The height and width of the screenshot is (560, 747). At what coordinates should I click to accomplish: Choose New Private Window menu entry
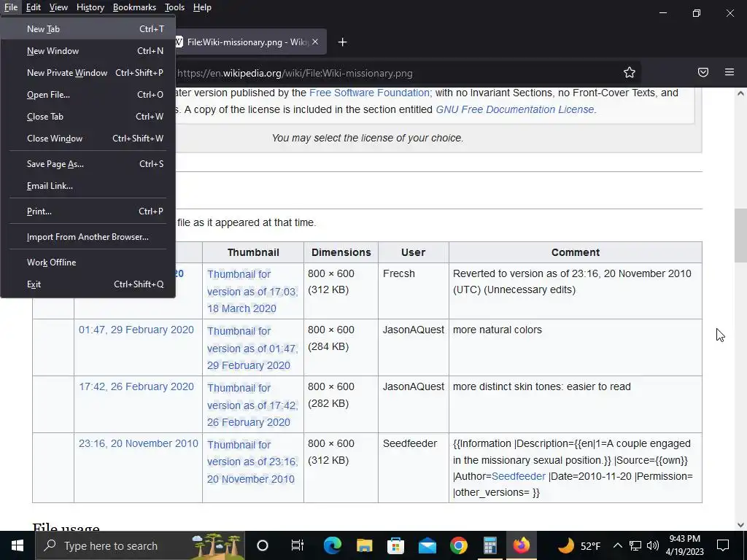click(x=88, y=73)
